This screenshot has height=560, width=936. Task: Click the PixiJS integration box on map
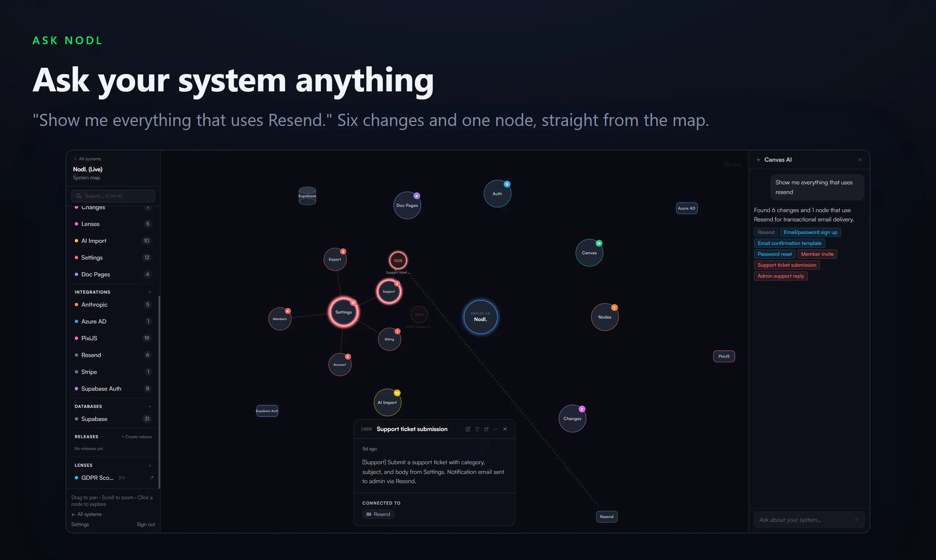coord(724,356)
